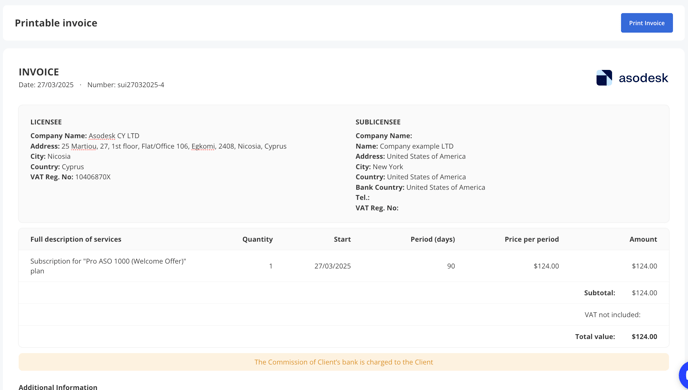Click the asodesk brand name text
The height and width of the screenshot is (390, 688).
click(x=643, y=78)
